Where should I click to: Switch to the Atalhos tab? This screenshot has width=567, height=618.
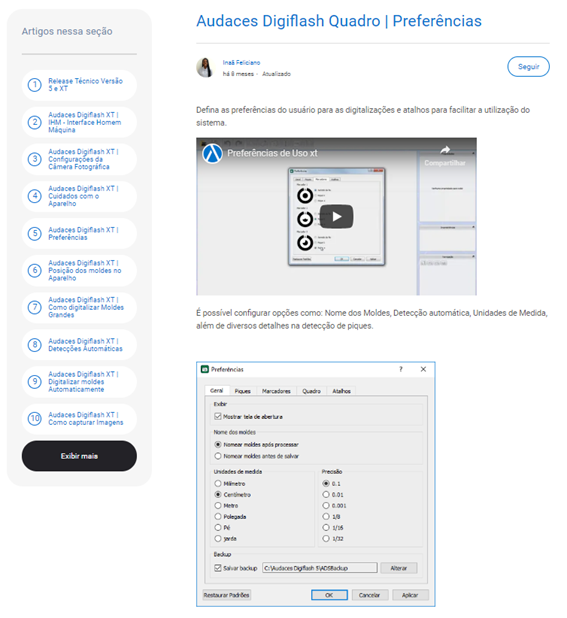coord(341,391)
